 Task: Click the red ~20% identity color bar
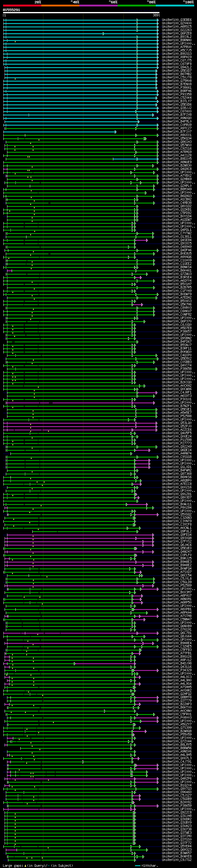(22, 6)
